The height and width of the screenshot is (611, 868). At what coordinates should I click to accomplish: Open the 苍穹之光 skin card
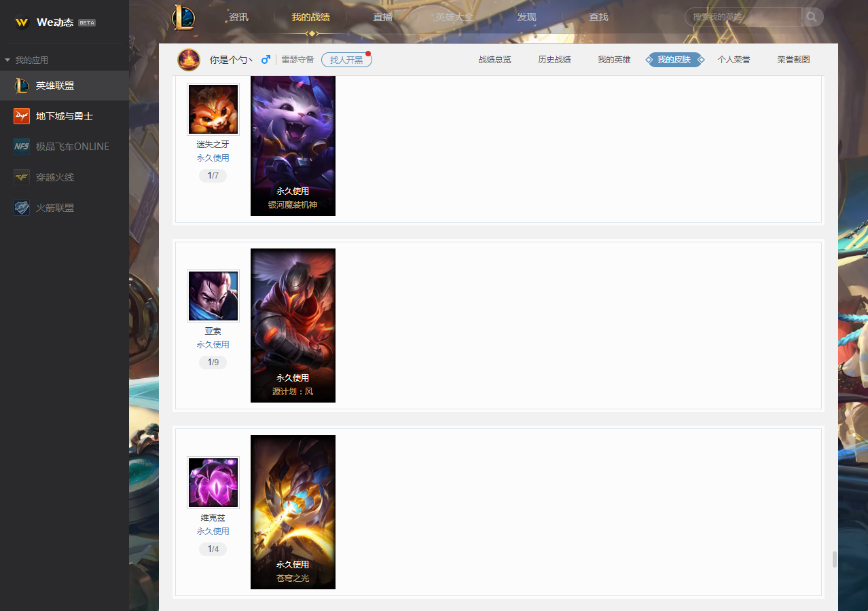(x=293, y=512)
